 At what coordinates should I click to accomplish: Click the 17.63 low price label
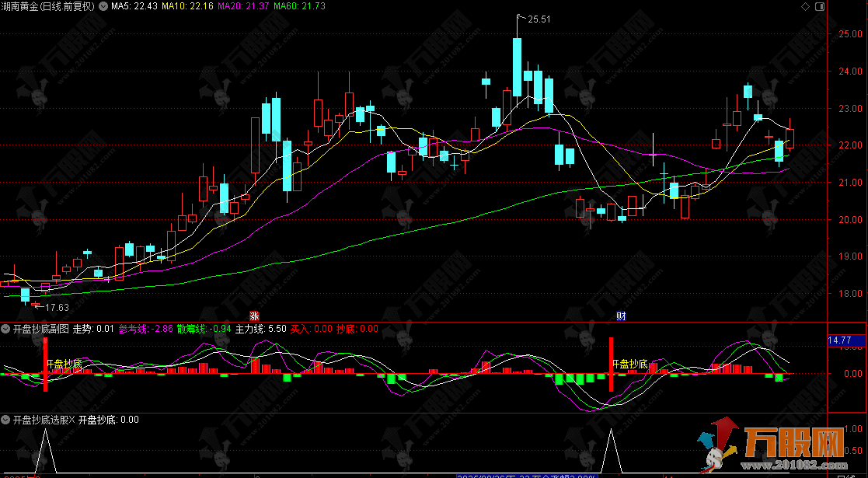(52, 308)
